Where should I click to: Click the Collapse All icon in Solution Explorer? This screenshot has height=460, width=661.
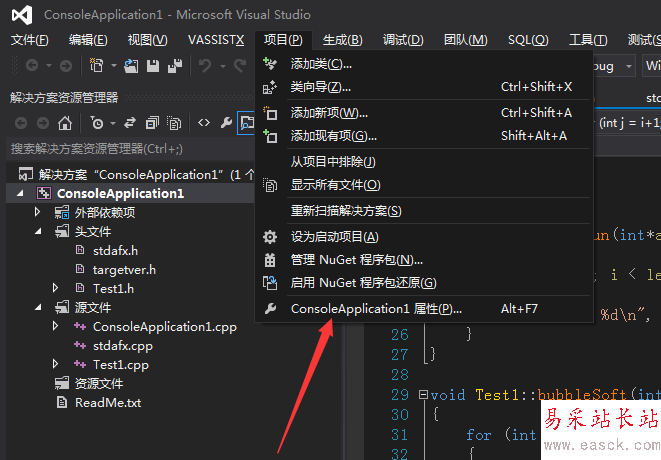pos(152,123)
